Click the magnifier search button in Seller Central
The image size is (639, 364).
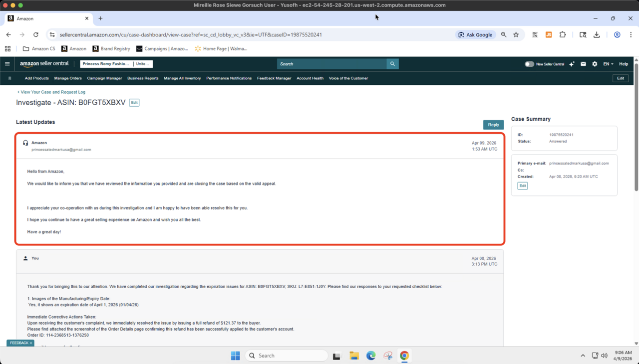click(392, 64)
